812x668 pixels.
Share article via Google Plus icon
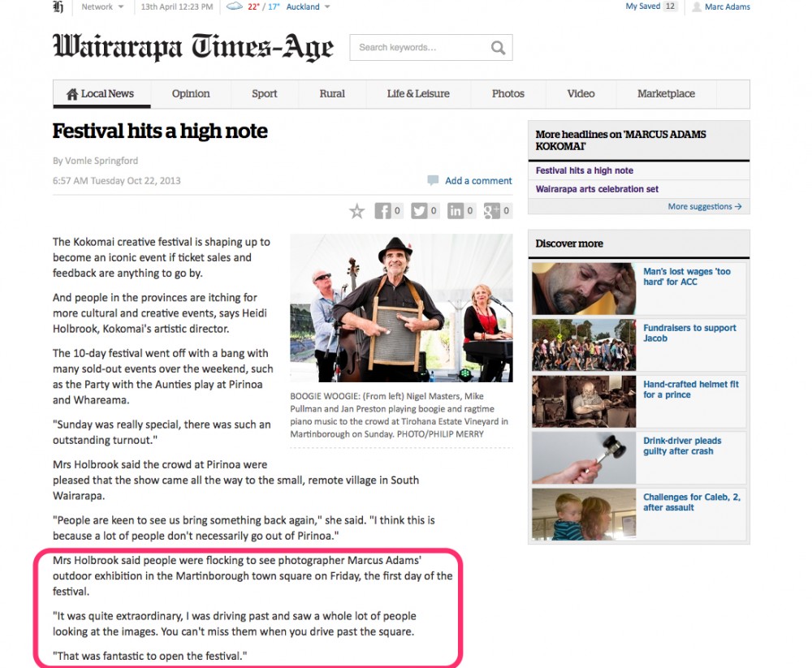(491, 211)
